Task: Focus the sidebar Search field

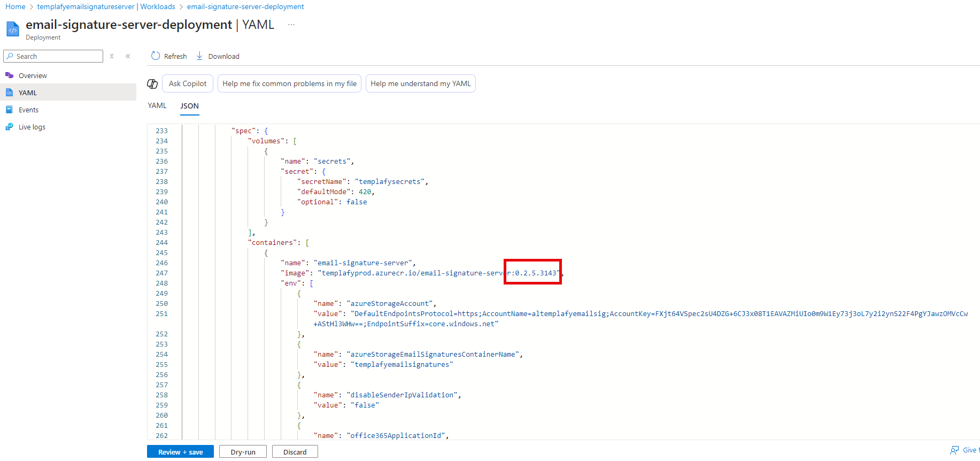Action: pos(53,56)
